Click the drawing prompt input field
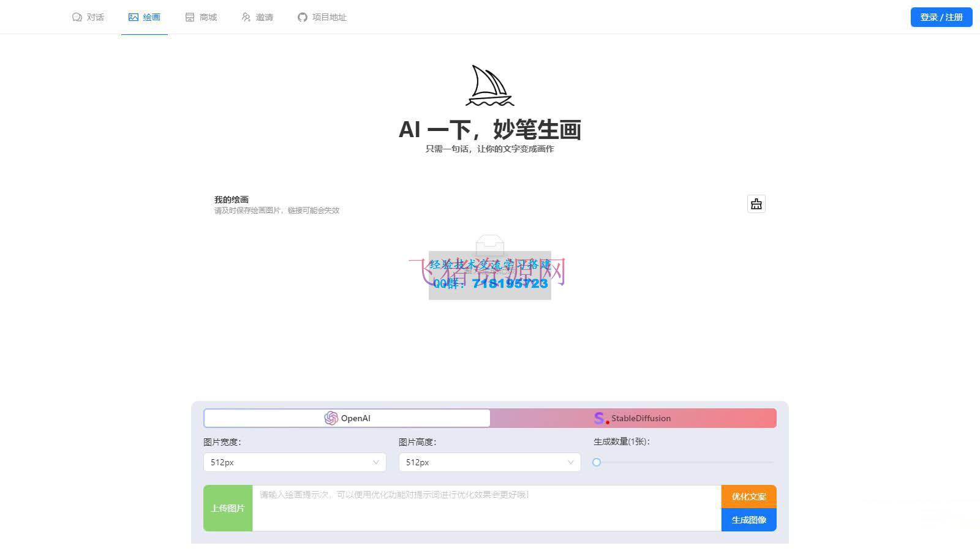Image resolution: width=980 pixels, height=551 pixels. pos(487,508)
